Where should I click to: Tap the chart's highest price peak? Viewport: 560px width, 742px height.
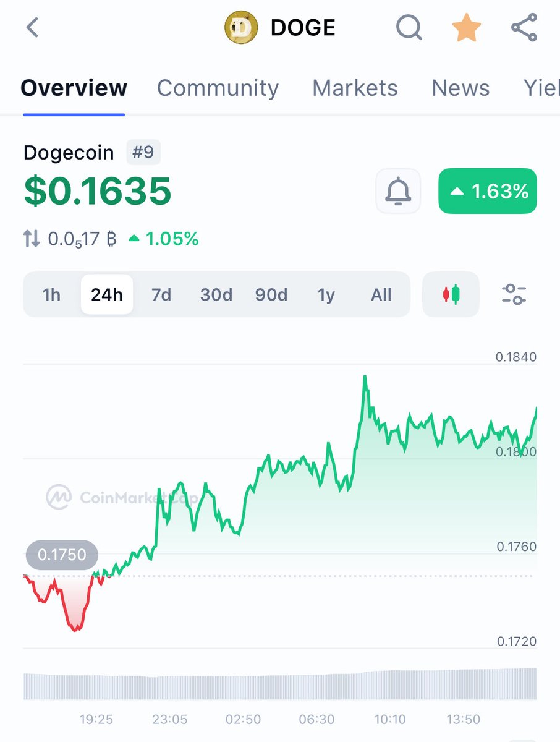pyautogui.click(x=365, y=377)
